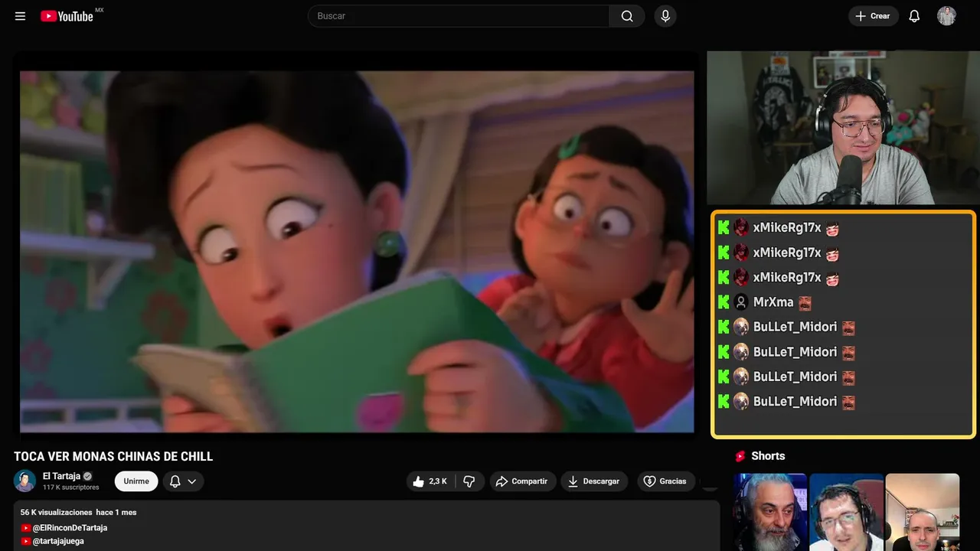Expand the channel notification bell dropdown
The width and height of the screenshot is (980, 551).
183,481
